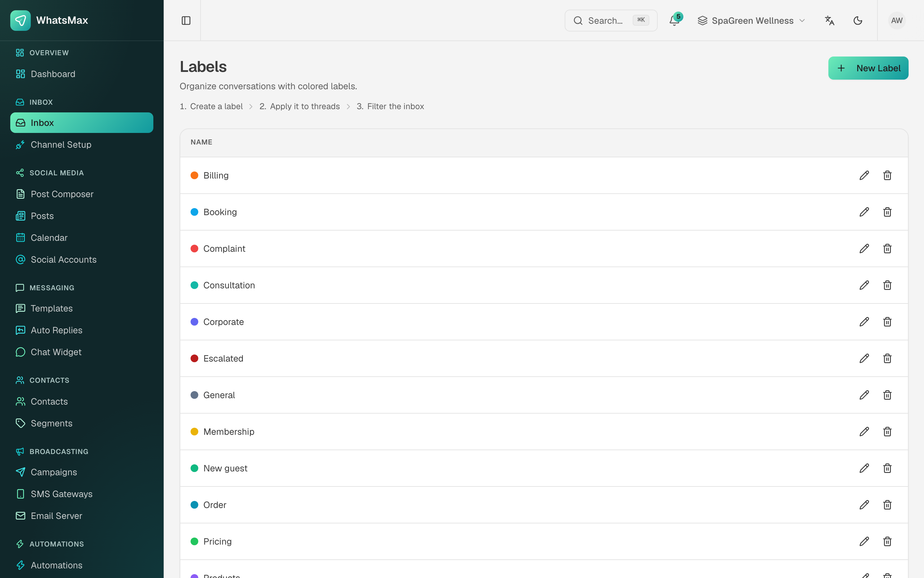The width and height of the screenshot is (924, 578).
Task: Collapse the sidebar with the panel icon
Action: 186,20
